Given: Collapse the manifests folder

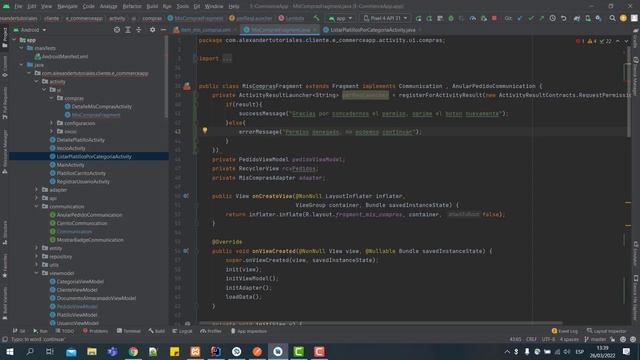Looking at the screenshot, I should [22, 48].
